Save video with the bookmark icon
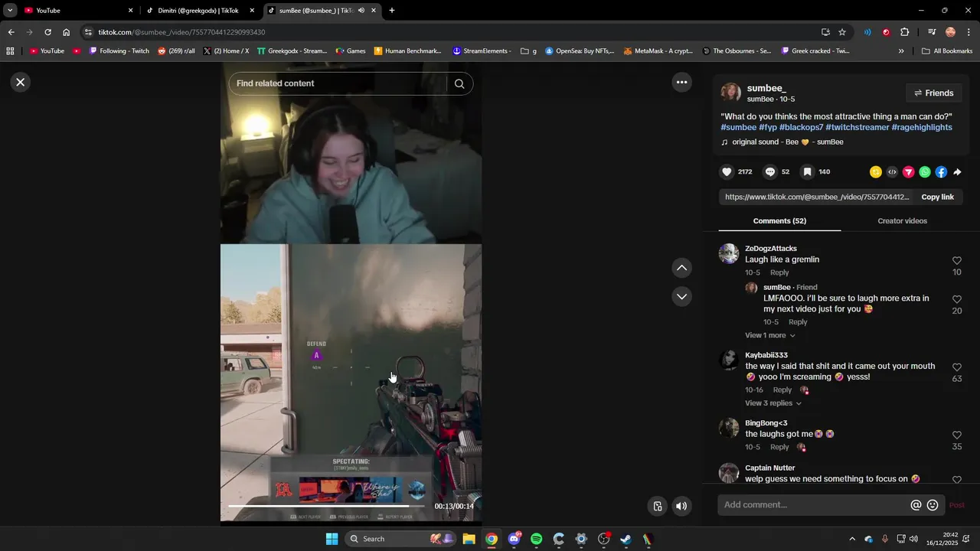This screenshot has width=980, height=551. [x=807, y=171]
